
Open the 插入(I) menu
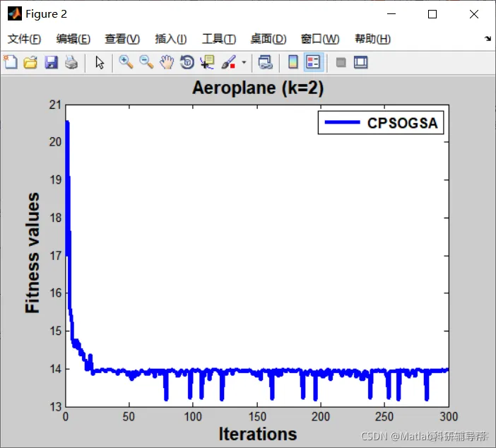pos(171,39)
